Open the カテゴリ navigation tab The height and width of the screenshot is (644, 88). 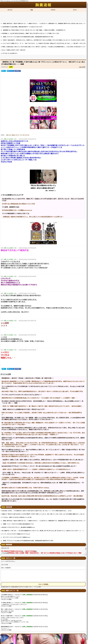click(10, 10)
